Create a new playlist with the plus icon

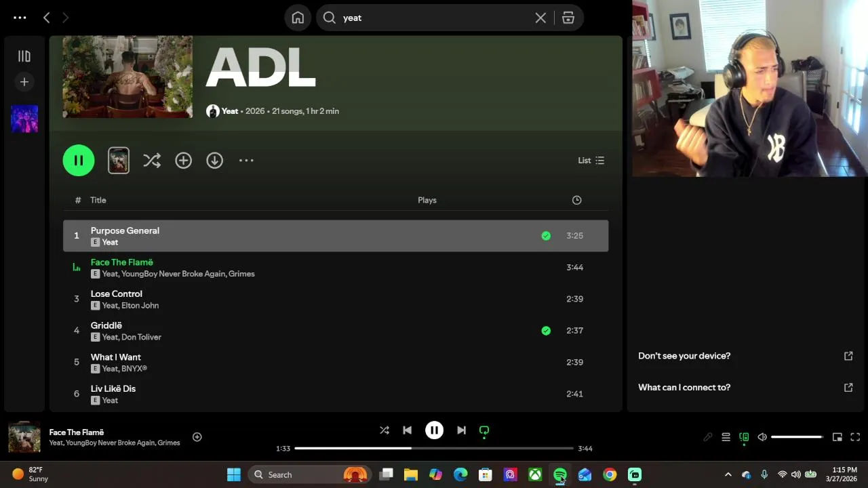click(24, 82)
